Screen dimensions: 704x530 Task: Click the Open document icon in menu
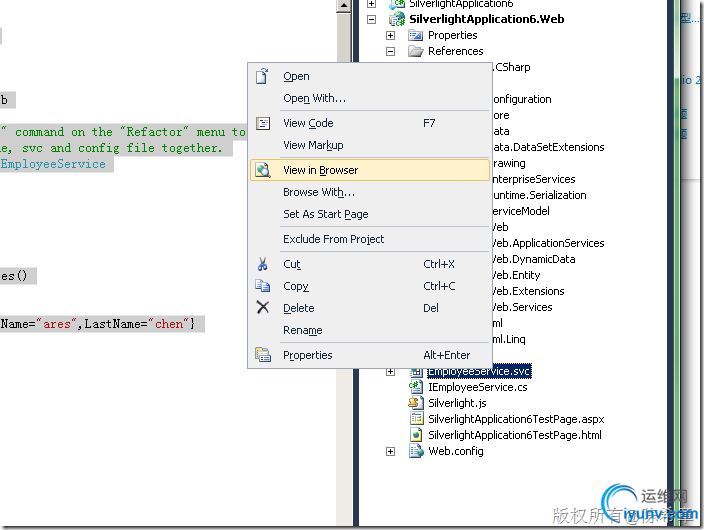pos(262,76)
